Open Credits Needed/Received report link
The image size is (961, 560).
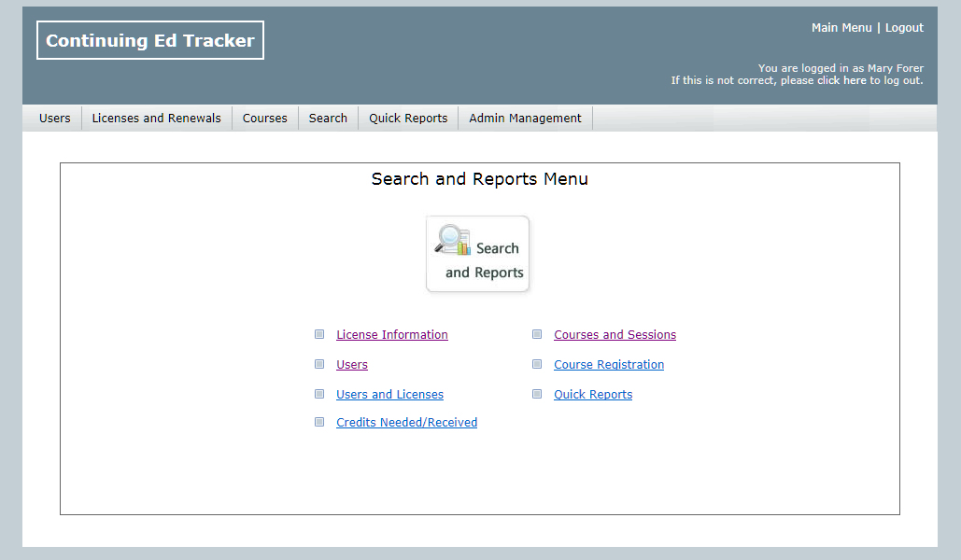coord(406,423)
